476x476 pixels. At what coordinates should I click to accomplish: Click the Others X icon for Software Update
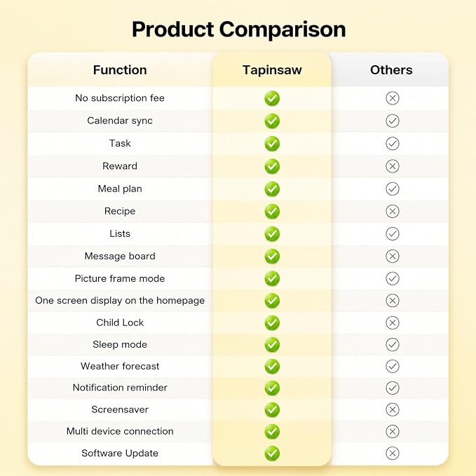coord(392,454)
